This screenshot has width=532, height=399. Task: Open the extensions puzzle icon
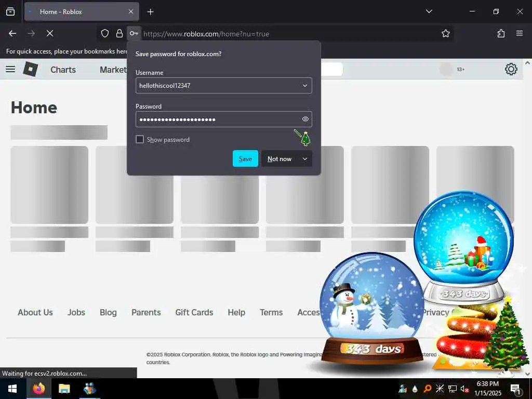[501, 33]
